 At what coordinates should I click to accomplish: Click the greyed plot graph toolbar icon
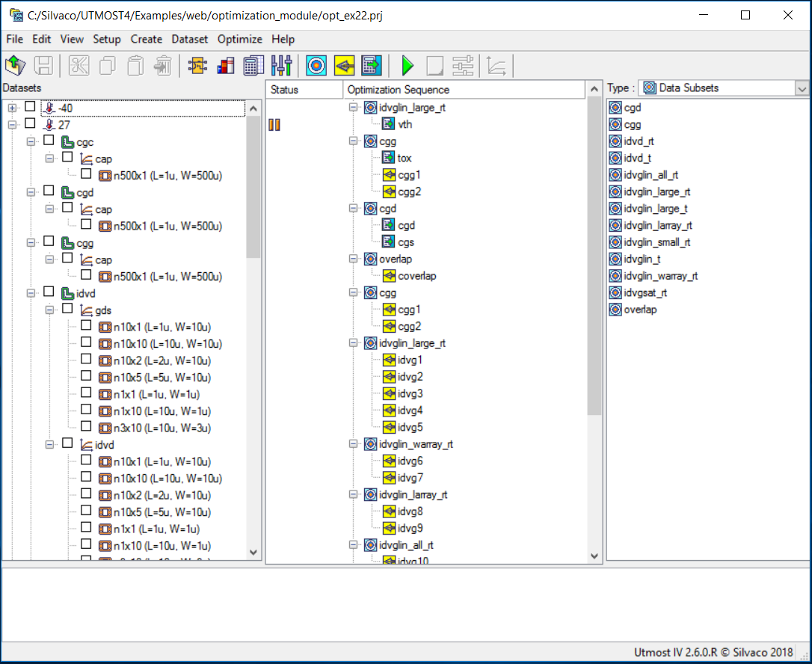496,66
